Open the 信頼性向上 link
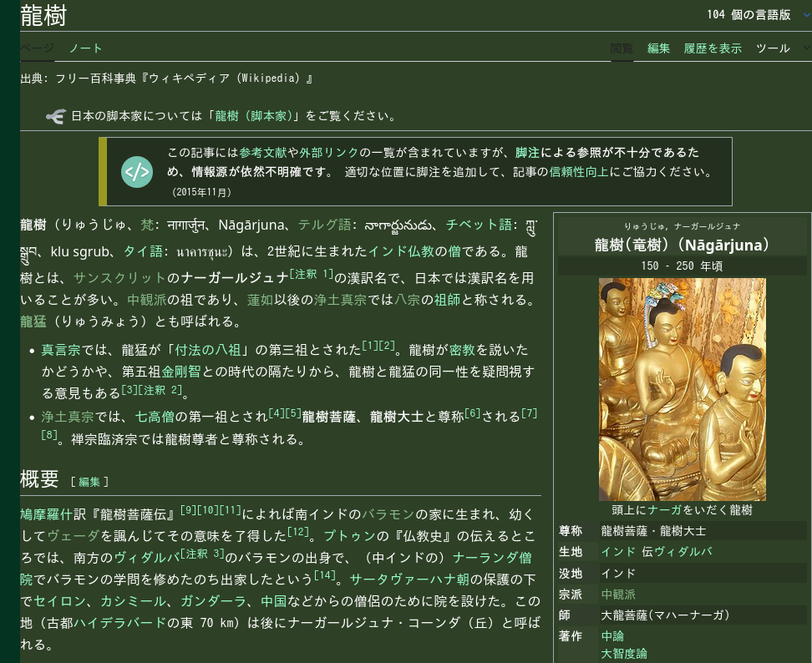812x663 pixels. tap(579, 171)
